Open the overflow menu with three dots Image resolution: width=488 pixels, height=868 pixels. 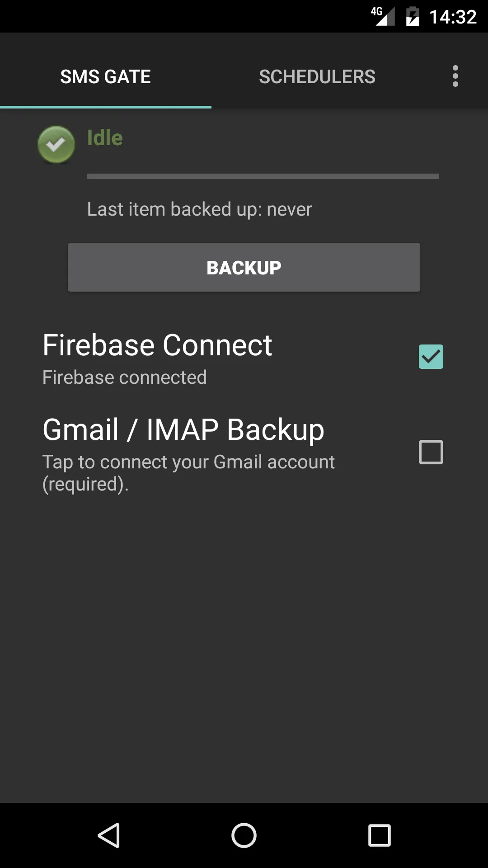455,76
